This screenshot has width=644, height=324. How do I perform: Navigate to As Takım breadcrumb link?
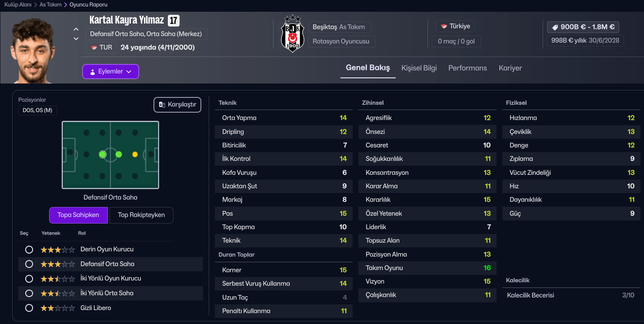click(51, 5)
